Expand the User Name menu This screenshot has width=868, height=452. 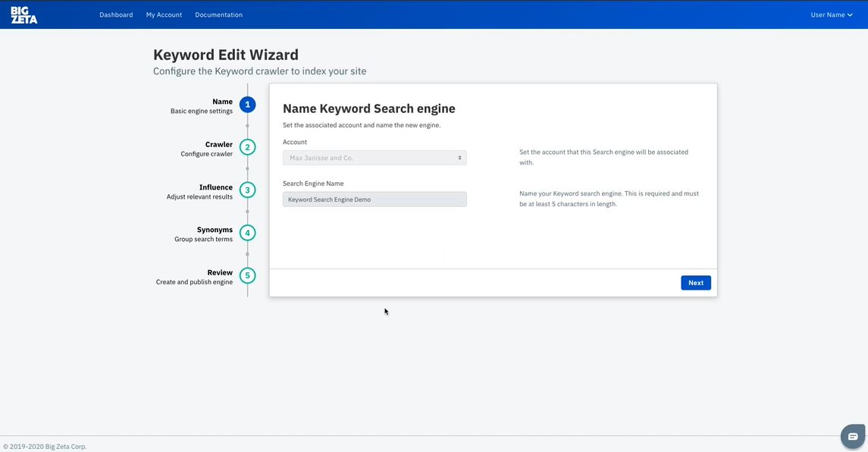[x=831, y=15]
